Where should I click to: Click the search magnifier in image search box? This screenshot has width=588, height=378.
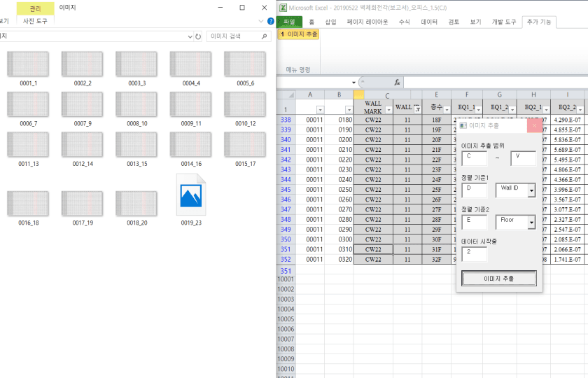[263, 36]
